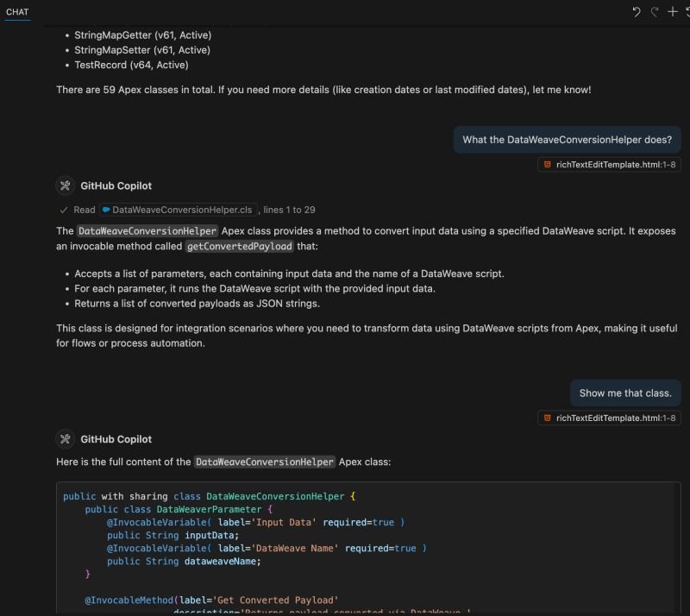Select the 'Show me that class.' message bubble
This screenshot has width=690, height=616.
625,393
